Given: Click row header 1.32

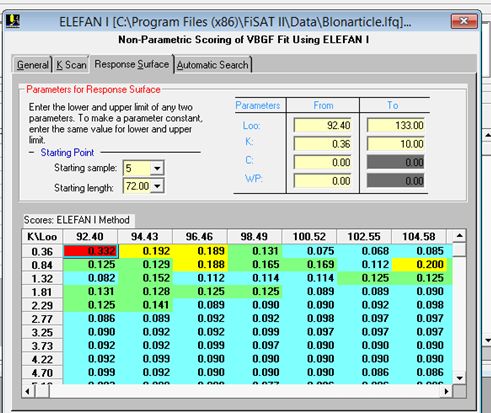Looking at the screenshot, I should click(x=42, y=278).
